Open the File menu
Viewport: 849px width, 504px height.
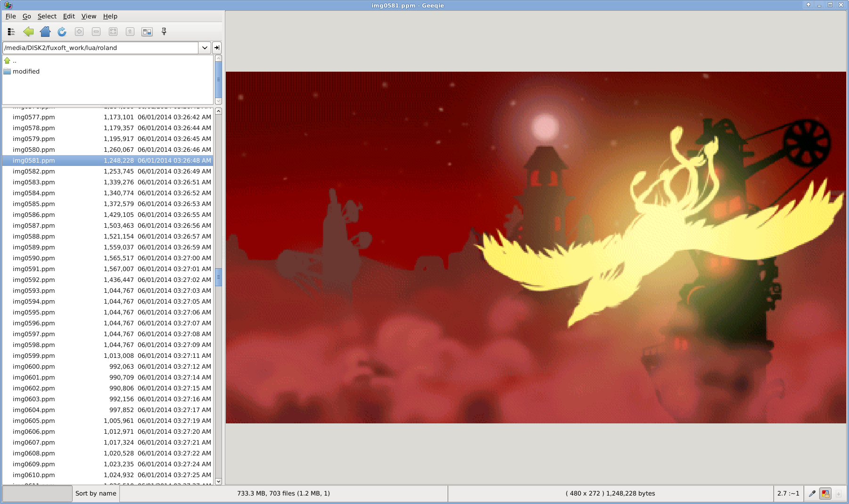[11, 16]
